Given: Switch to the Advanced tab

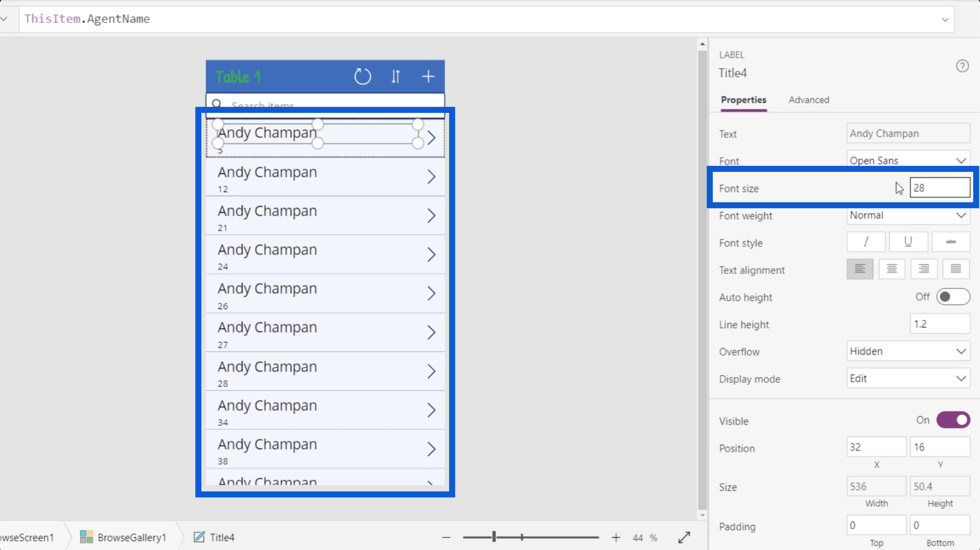Looking at the screenshot, I should 809,100.
